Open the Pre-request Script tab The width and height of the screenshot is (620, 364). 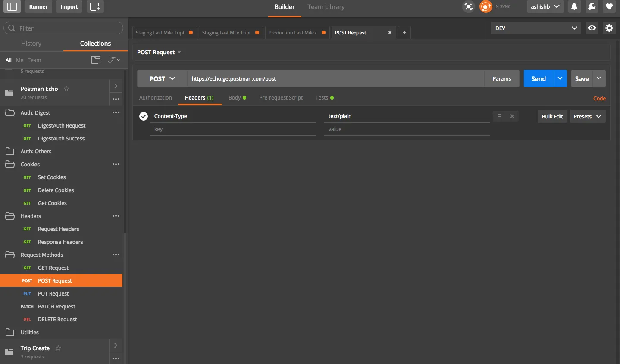pyautogui.click(x=281, y=98)
